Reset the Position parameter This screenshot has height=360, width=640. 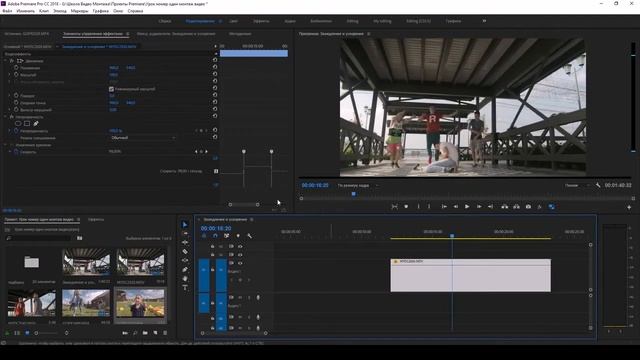click(215, 67)
